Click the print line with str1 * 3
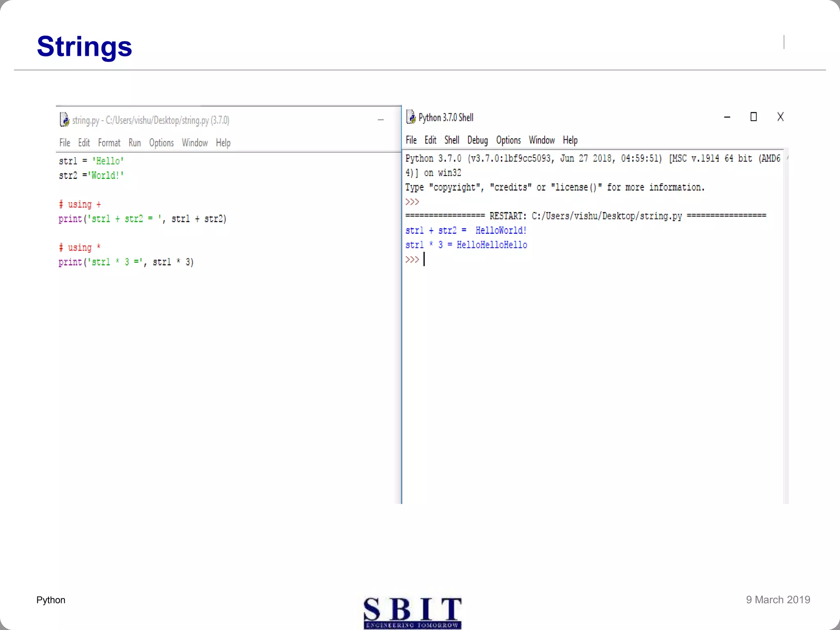 click(126, 262)
